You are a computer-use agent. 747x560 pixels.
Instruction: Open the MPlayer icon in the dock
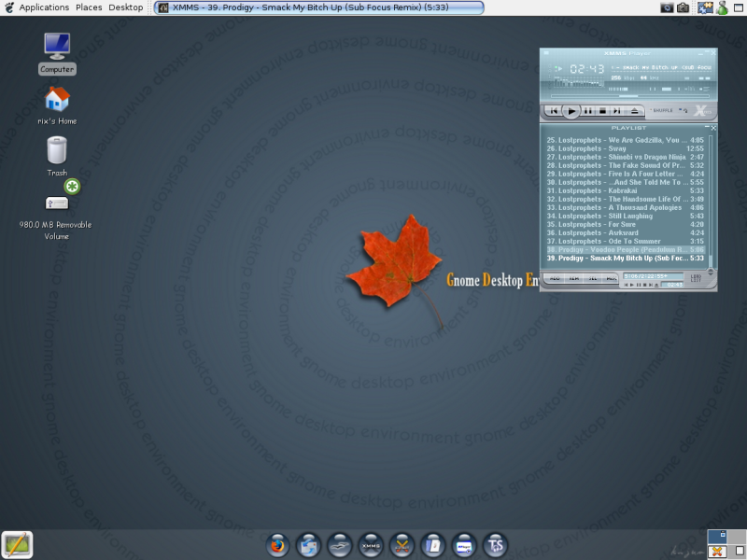[x=464, y=545]
